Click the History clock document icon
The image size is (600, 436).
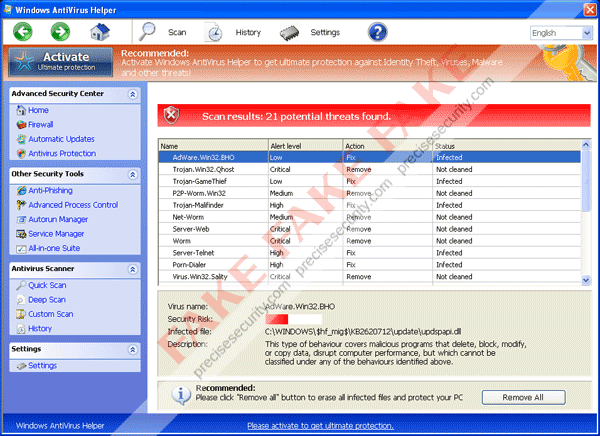tap(215, 33)
